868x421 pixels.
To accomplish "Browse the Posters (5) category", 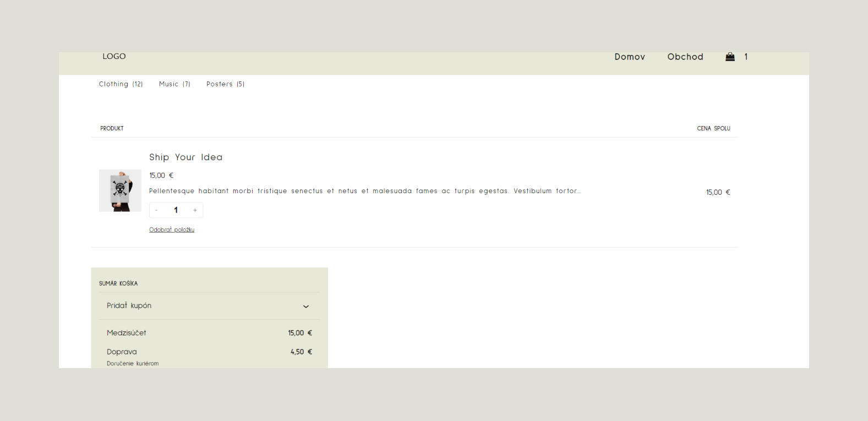I will (x=226, y=84).
